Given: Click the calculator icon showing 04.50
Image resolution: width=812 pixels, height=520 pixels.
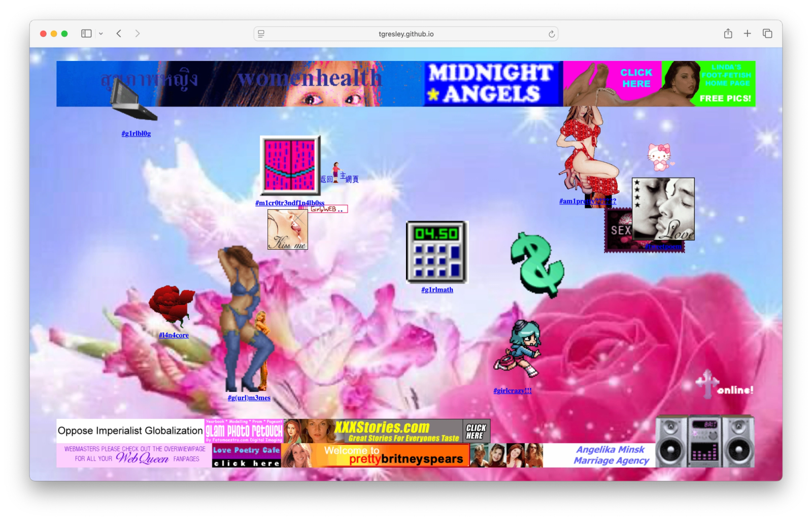Looking at the screenshot, I should pyautogui.click(x=436, y=252).
